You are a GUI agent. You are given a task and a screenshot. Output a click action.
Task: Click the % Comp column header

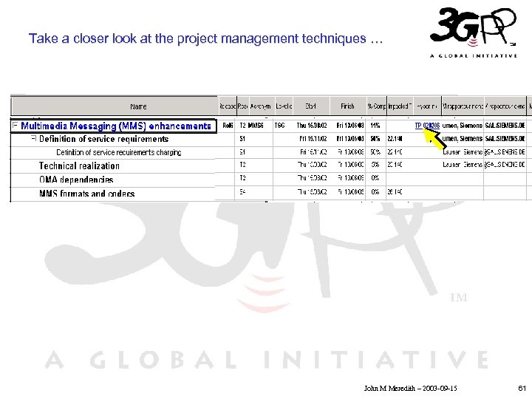click(x=376, y=106)
